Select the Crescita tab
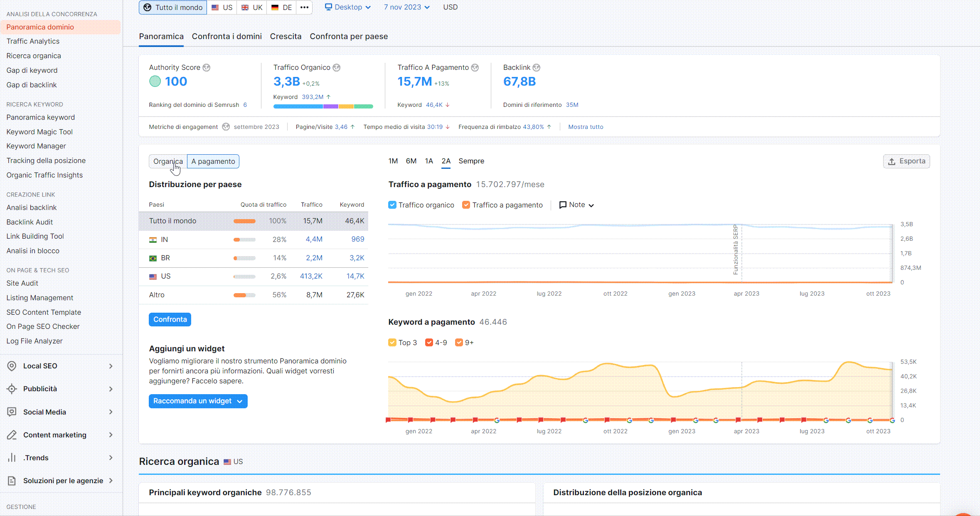980x516 pixels. (x=286, y=37)
